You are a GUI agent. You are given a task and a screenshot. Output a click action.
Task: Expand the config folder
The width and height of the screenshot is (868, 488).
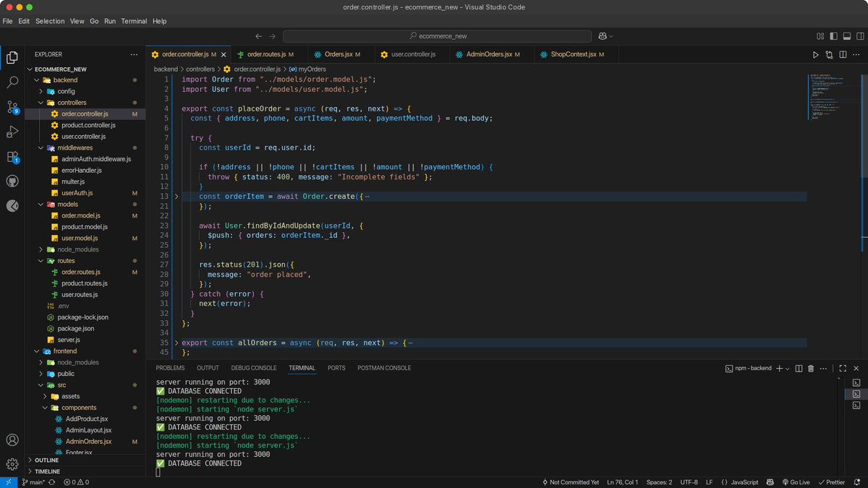[x=85, y=92]
